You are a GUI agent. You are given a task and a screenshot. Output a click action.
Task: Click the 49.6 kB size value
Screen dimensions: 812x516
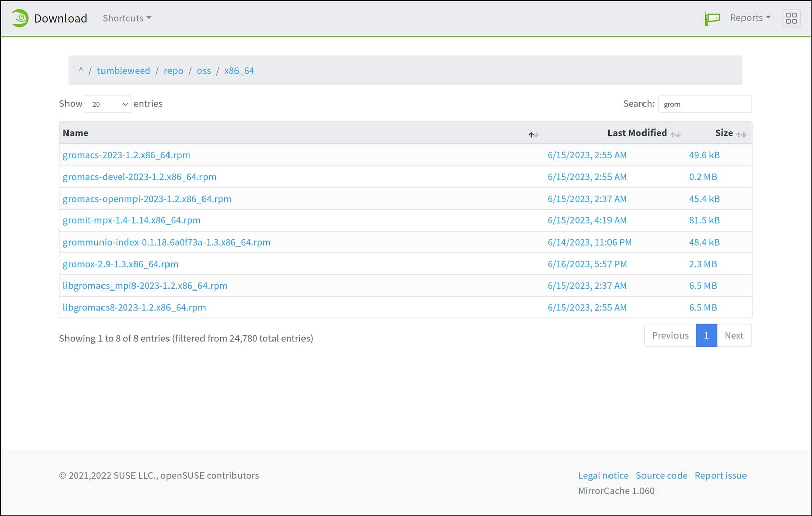pos(704,155)
